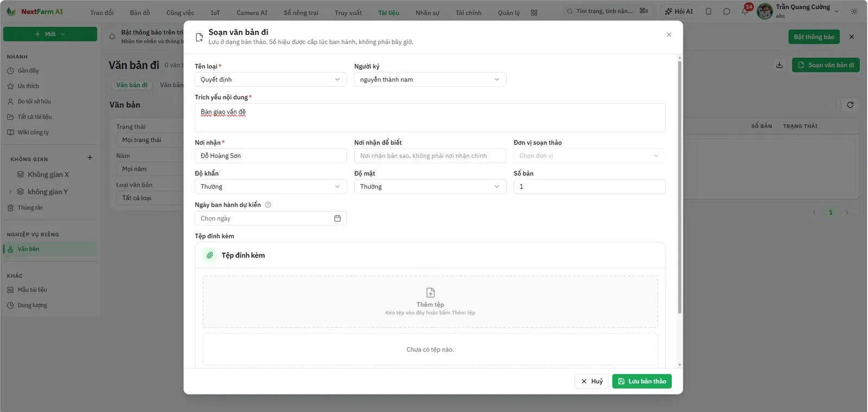This screenshot has height=412, width=868.
Task: Click the Trích yếu nội dung text area
Action: tap(430, 118)
